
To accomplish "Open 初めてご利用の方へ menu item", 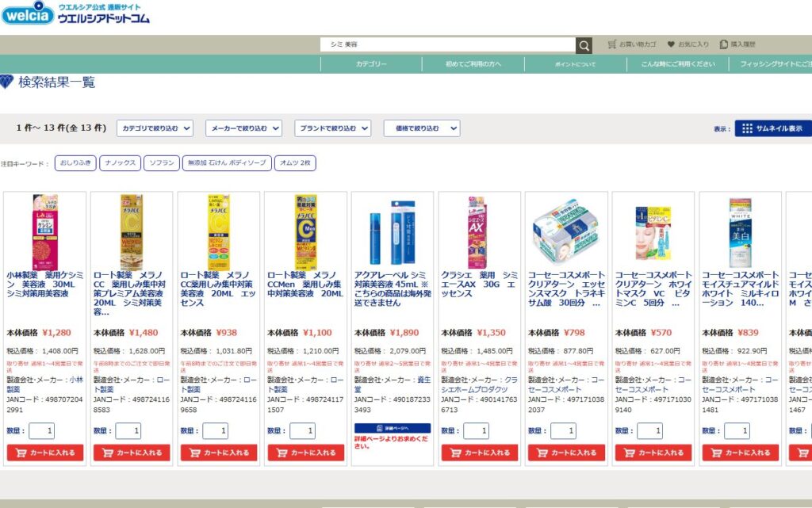I will [x=473, y=64].
